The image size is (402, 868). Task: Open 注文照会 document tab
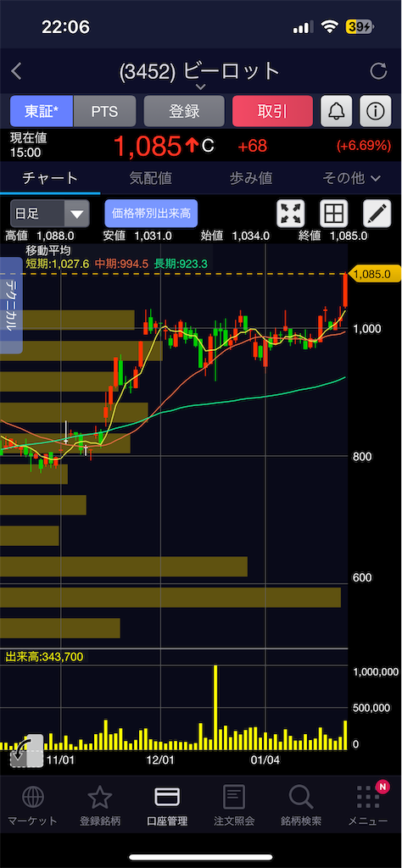(234, 805)
